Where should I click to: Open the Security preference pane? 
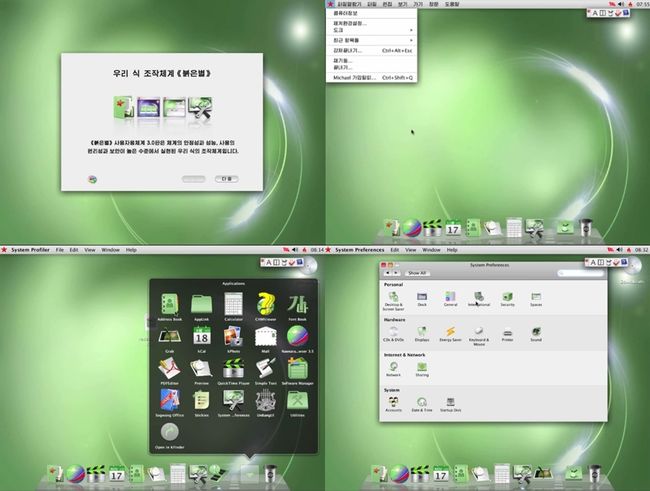tap(507, 297)
